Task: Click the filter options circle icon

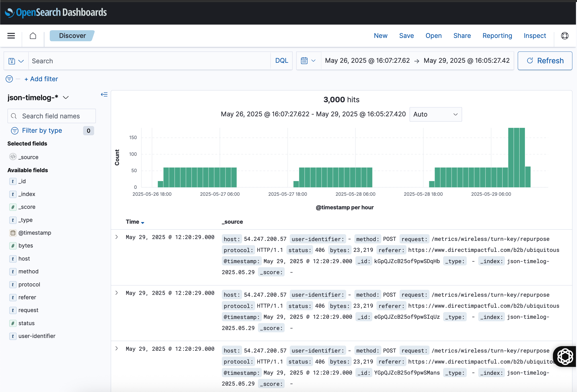Action: click(x=9, y=79)
